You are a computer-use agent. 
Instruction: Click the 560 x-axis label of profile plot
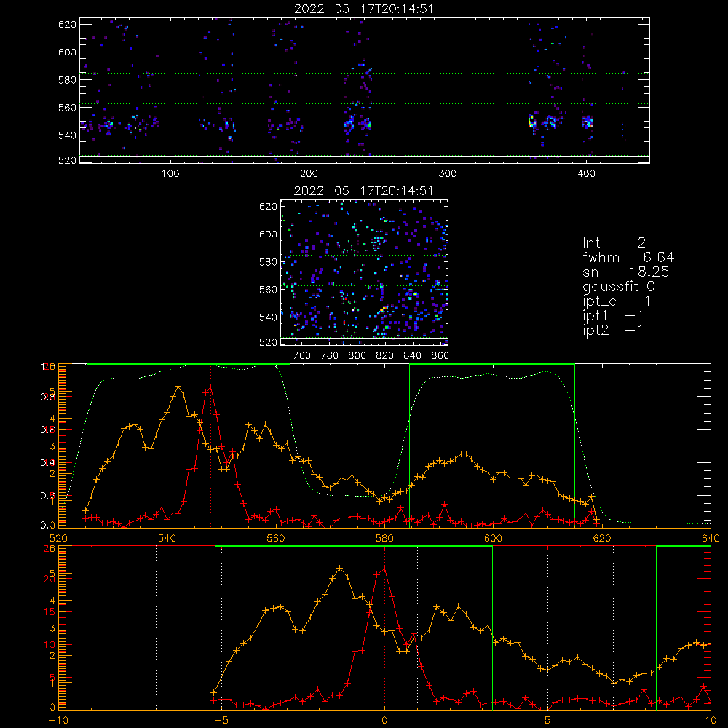point(276,538)
